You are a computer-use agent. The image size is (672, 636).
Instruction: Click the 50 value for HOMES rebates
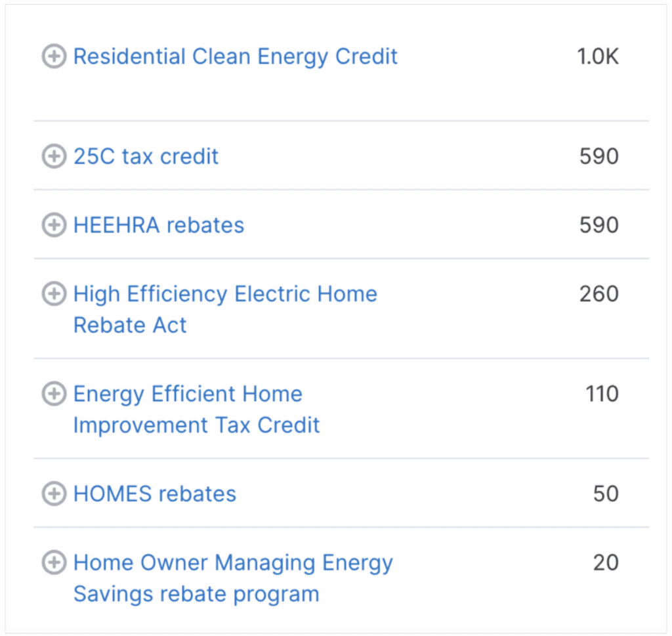tap(606, 494)
